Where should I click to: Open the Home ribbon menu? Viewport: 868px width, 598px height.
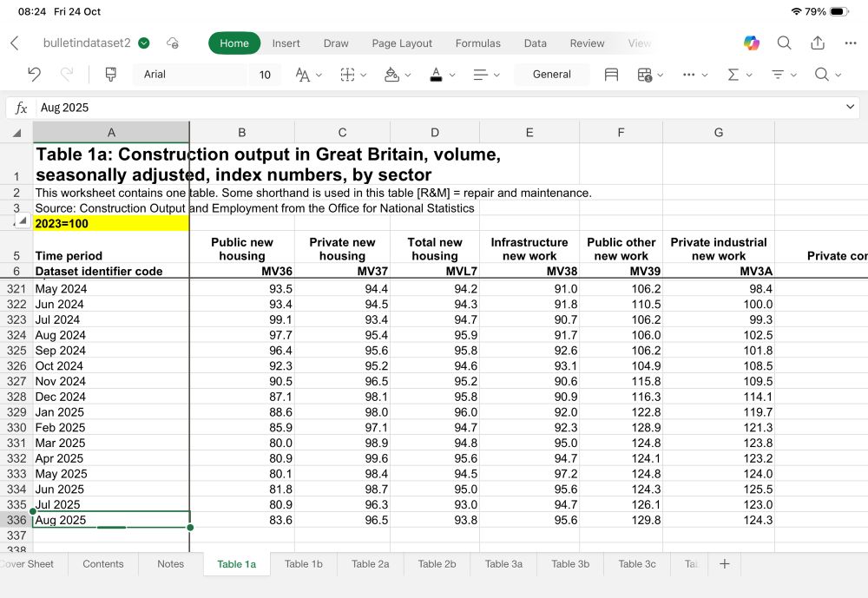click(233, 43)
